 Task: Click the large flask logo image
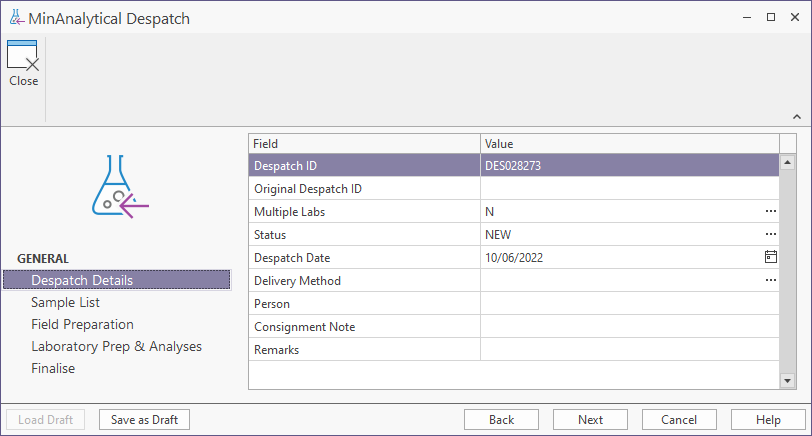[119, 187]
